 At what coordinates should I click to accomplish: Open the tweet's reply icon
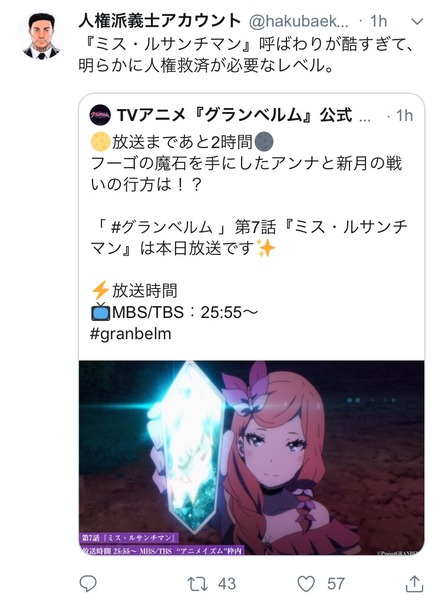click(88, 584)
